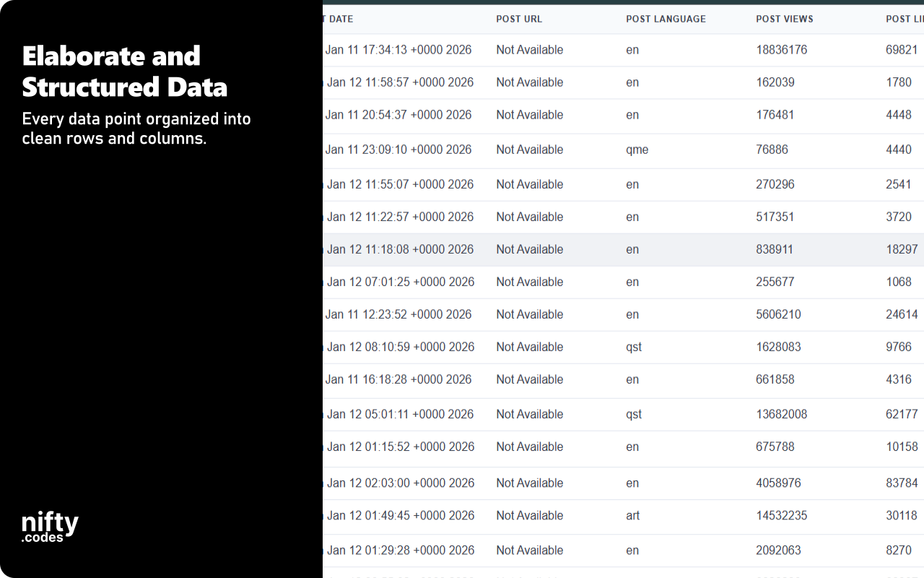
Task: Sort the table by POST VIEWS column
Action: [785, 19]
